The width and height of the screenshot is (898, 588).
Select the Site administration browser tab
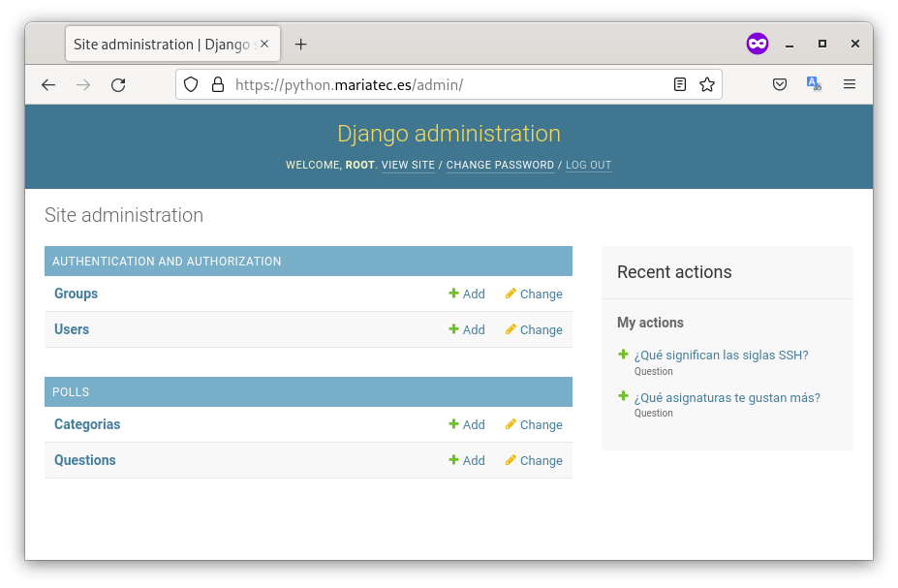coord(160,45)
